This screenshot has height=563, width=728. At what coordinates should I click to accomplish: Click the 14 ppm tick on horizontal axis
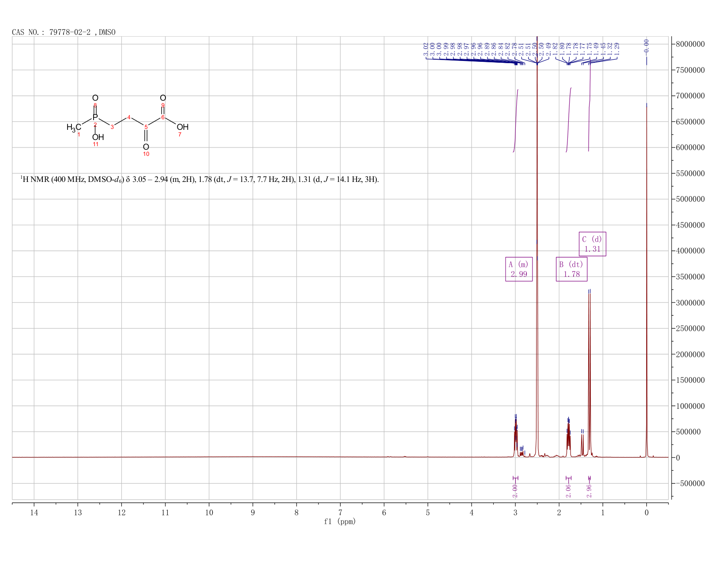pos(34,513)
